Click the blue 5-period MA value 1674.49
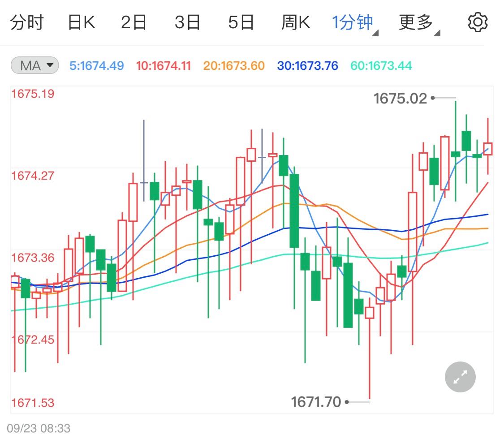Screen dimensions: 504x439 click(x=97, y=65)
